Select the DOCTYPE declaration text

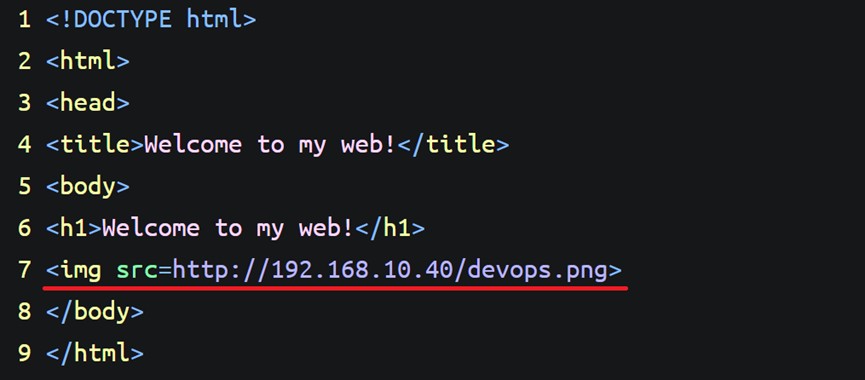tap(151, 19)
